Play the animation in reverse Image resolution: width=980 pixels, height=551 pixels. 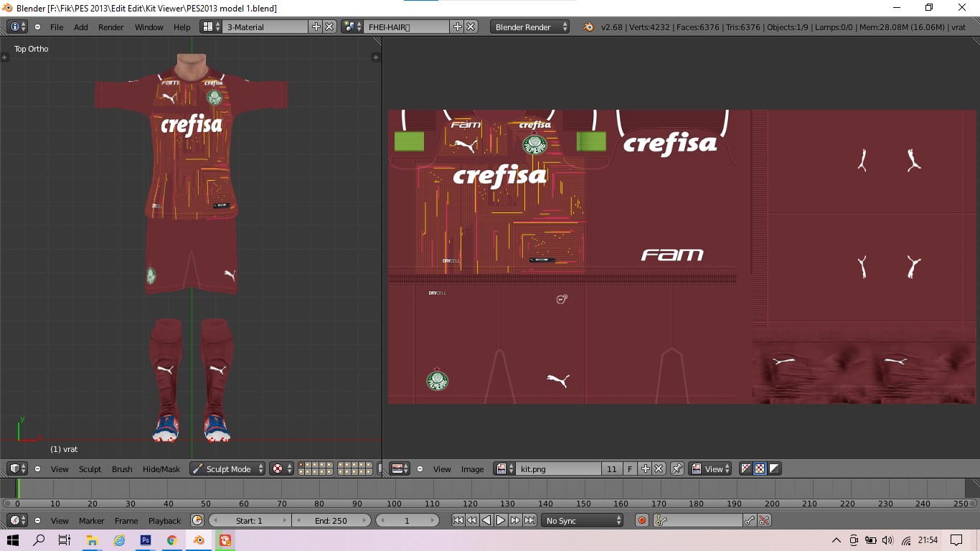(486, 520)
